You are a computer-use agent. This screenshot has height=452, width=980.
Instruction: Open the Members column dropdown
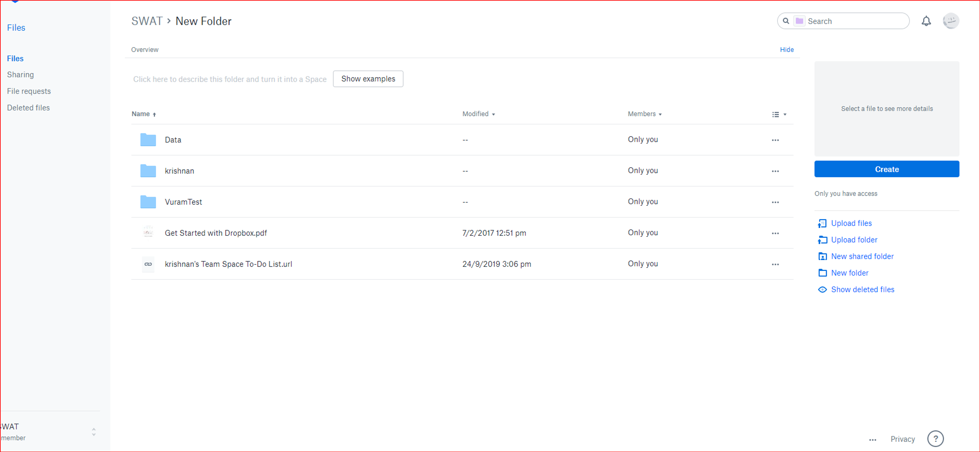pyautogui.click(x=644, y=114)
